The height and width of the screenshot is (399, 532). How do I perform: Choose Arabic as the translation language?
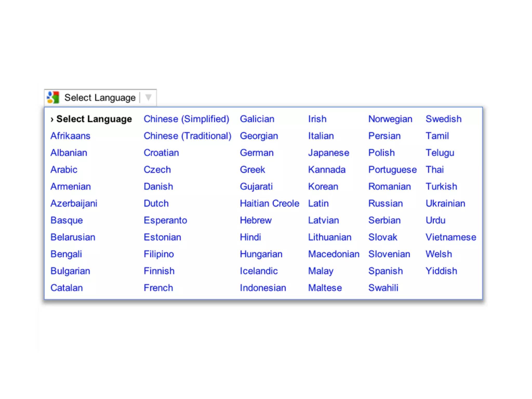point(64,170)
